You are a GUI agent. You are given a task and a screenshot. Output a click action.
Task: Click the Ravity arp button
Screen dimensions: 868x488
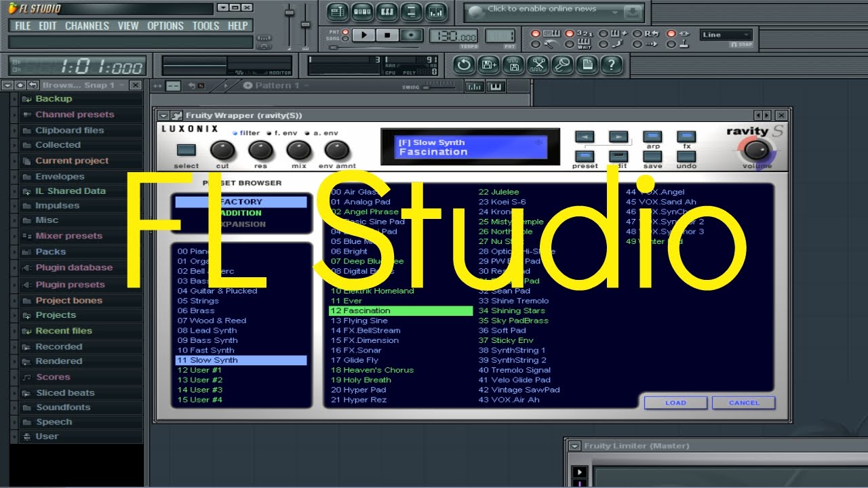click(x=652, y=137)
